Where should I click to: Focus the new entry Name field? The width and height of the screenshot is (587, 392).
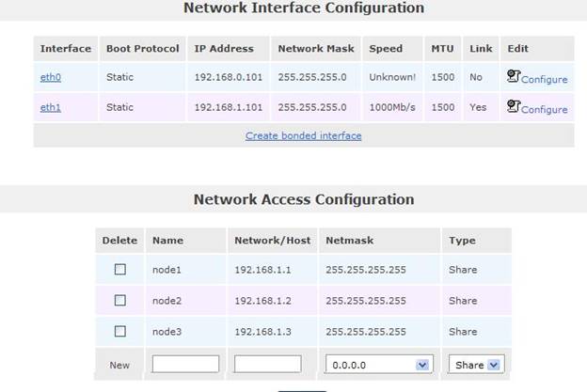pyautogui.click(x=185, y=364)
